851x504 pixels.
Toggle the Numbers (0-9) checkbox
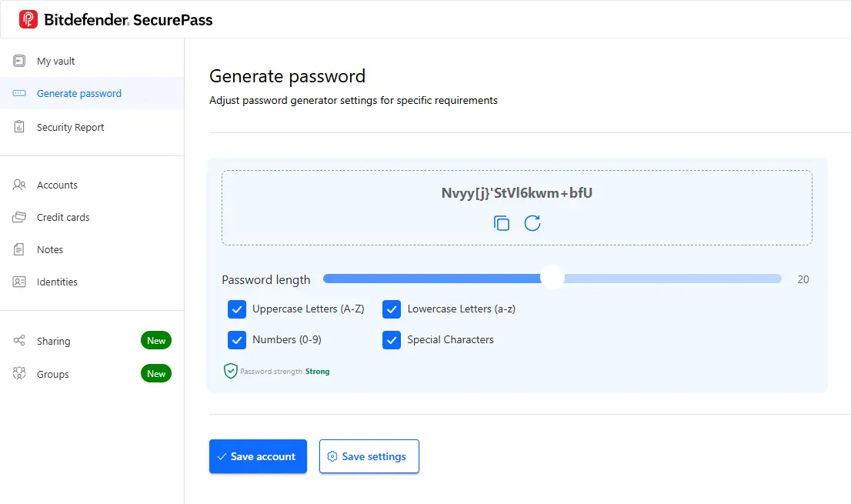point(237,339)
